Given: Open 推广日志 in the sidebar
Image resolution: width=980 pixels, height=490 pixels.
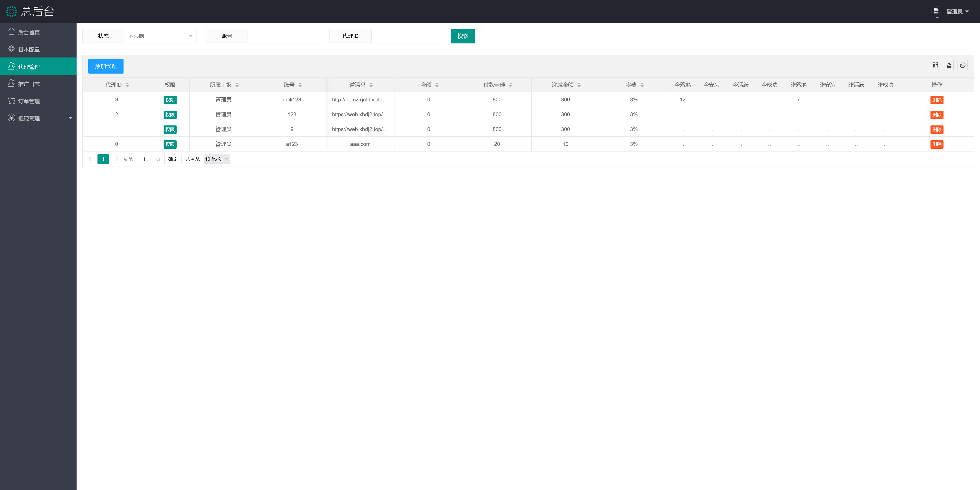Looking at the screenshot, I should pos(29,84).
